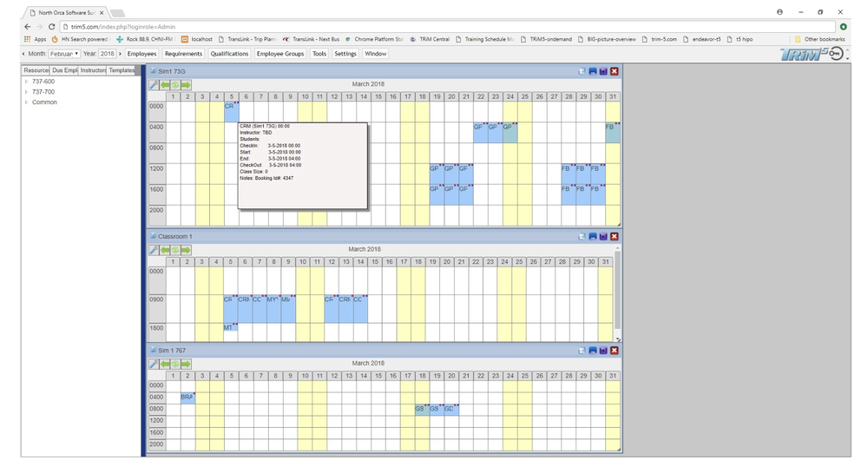
Task: Select the CR booking on day 5 in Sim1 73G
Action: coord(232,112)
